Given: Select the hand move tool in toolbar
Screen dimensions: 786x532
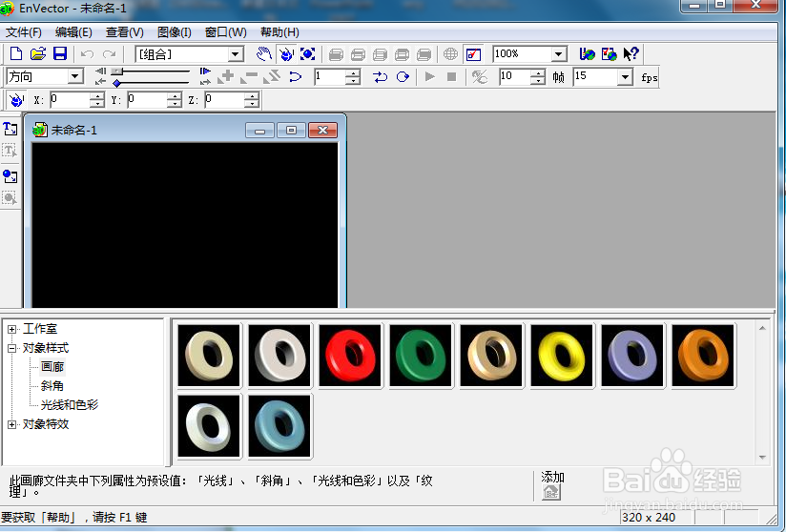Looking at the screenshot, I should (264, 53).
